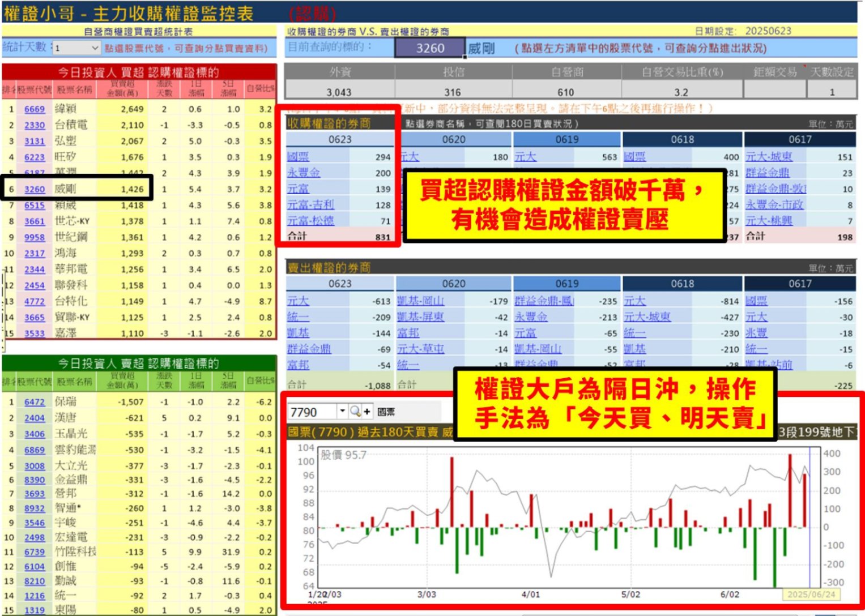865x616 pixels.
Task: Click 元富-松德 broker in 0623 buyers list
Action: 310,220
